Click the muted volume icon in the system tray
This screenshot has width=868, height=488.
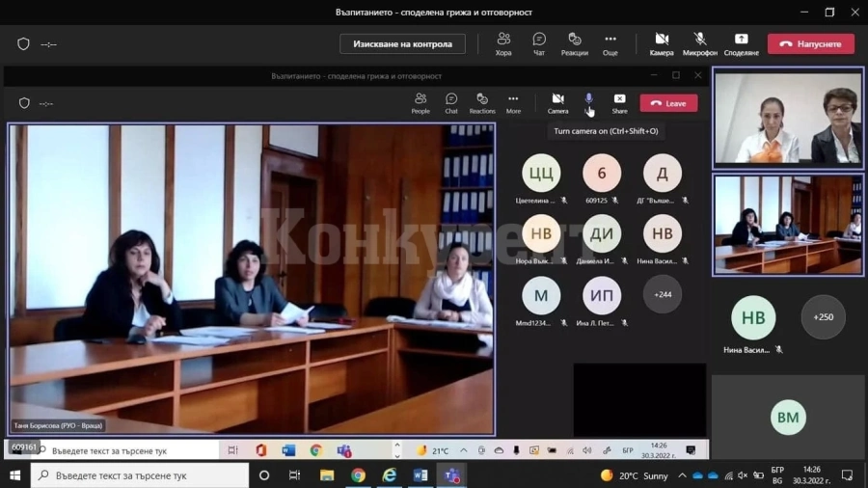click(743, 475)
